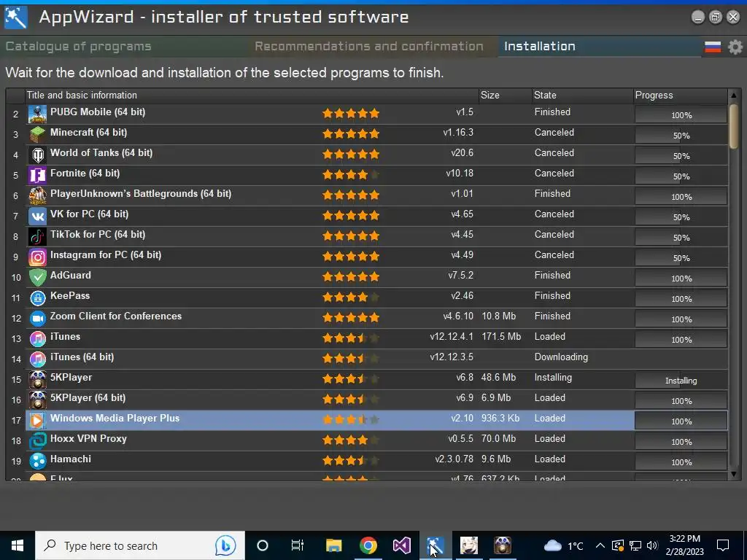Click the World of Tanks icon
Viewport: 747px width, 560px height.
coord(38,155)
